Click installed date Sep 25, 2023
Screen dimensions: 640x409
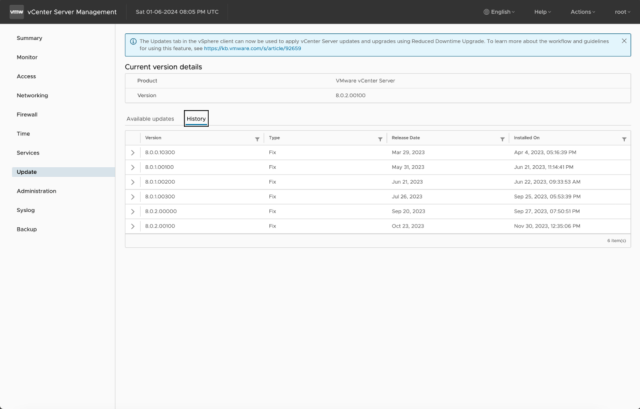(x=547, y=196)
